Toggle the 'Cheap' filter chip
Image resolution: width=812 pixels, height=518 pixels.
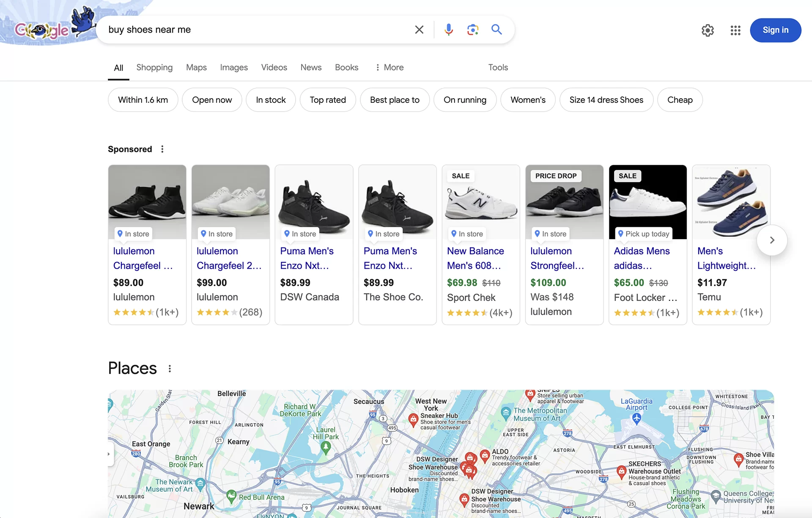680,100
